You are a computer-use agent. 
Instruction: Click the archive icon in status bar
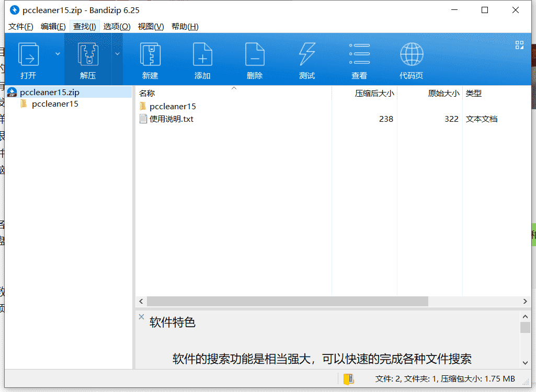pos(348,379)
